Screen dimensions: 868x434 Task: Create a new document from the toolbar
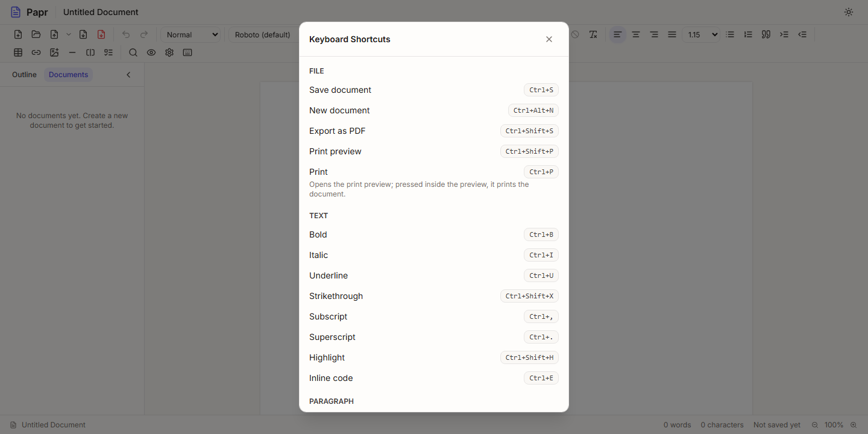(x=18, y=34)
